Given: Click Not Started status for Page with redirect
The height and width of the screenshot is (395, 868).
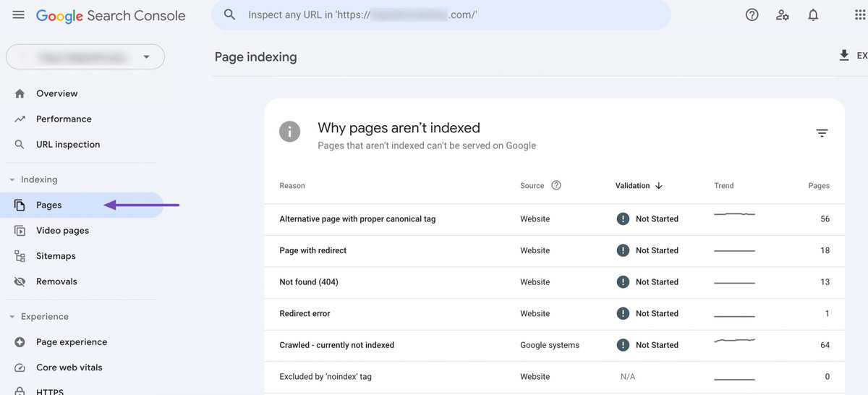Looking at the screenshot, I should pyautogui.click(x=657, y=251).
